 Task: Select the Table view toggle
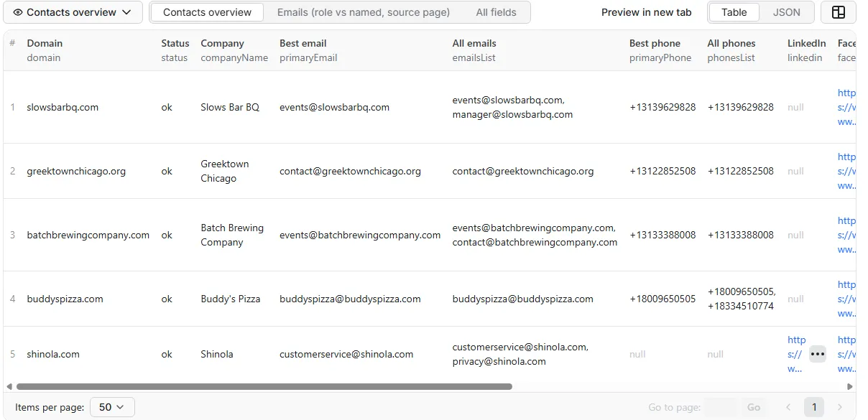734,12
